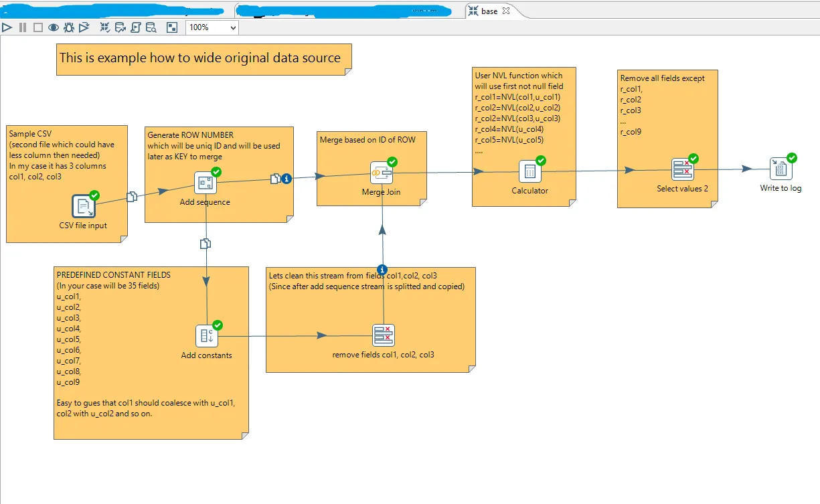Click the 'Write to log' label
This screenshot has width=820, height=504.
click(x=781, y=188)
